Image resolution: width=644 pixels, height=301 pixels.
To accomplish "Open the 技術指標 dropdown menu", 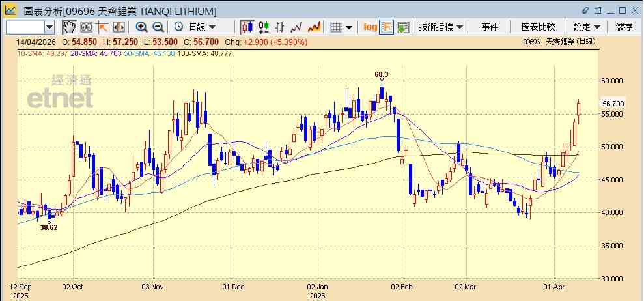I will click(441, 27).
